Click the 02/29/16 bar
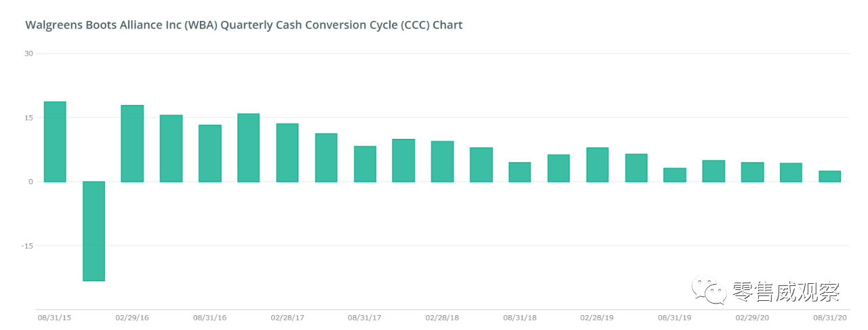Image resolution: width=868 pixels, height=330 pixels. pos(132,144)
